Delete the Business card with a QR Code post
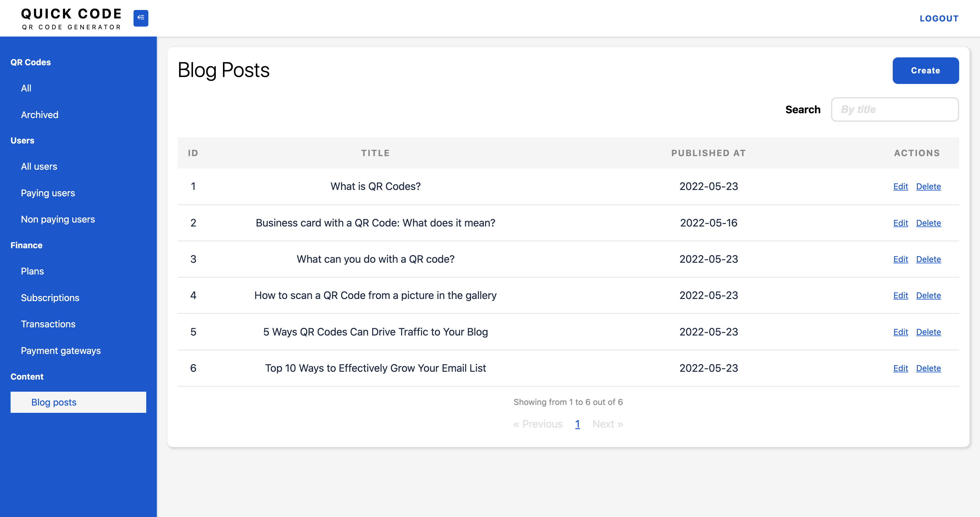 (928, 223)
